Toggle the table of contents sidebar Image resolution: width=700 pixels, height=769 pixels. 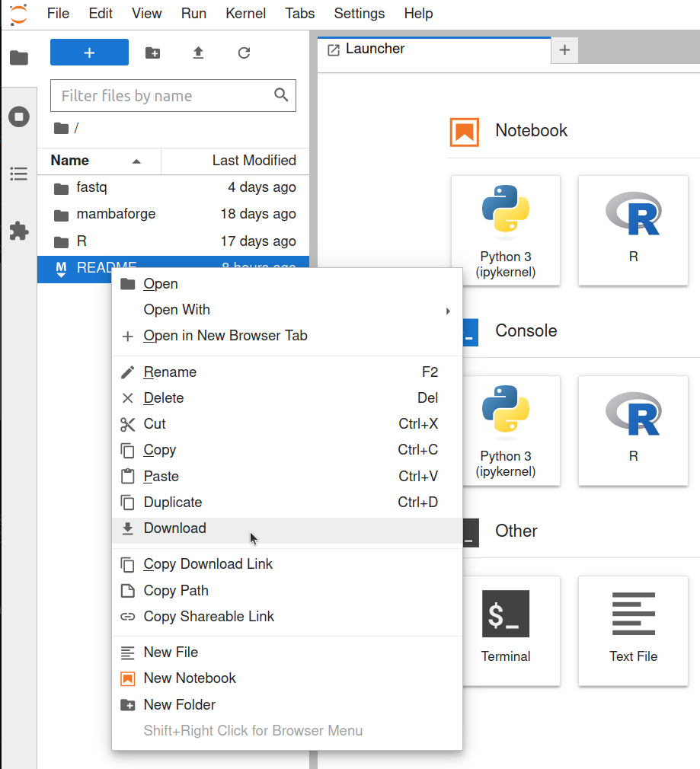click(18, 174)
